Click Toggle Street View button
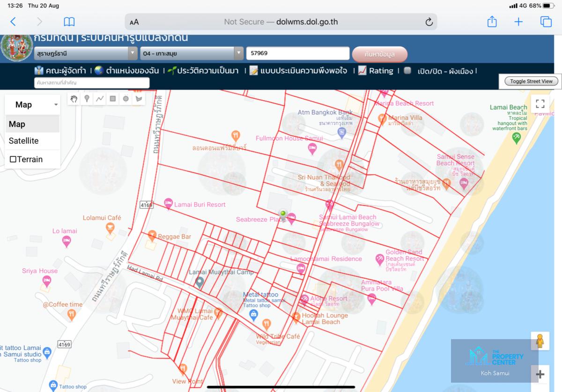The image size is (562, 392). click(x=531, y=81)
